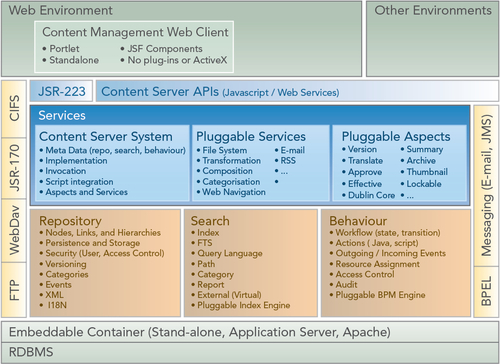Click the Pluggable Services title
This screenshot has width=500, height=364.
[x=251, y=136]
